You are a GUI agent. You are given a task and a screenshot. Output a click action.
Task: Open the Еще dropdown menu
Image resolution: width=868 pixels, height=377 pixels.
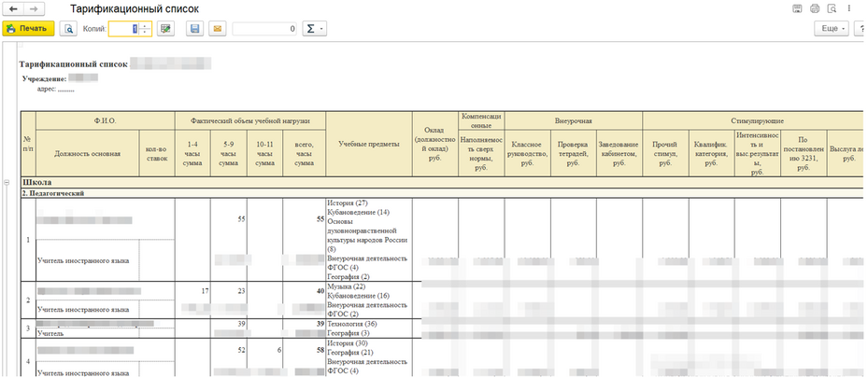coord(831,29)
